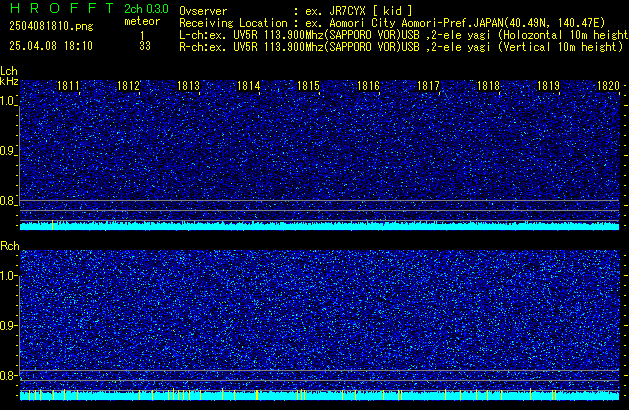Viewport: 629px width, 410px height.
Task: Click the R-ch UV5R receiver description line
Action: pyautogui.click(x=401, y=47)
